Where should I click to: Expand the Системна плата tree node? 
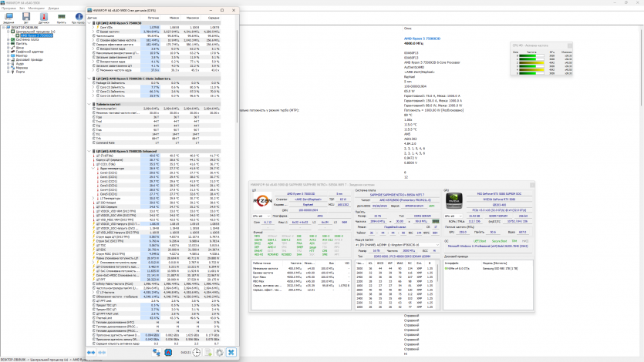pyautogui.click(x=8, y=39)
